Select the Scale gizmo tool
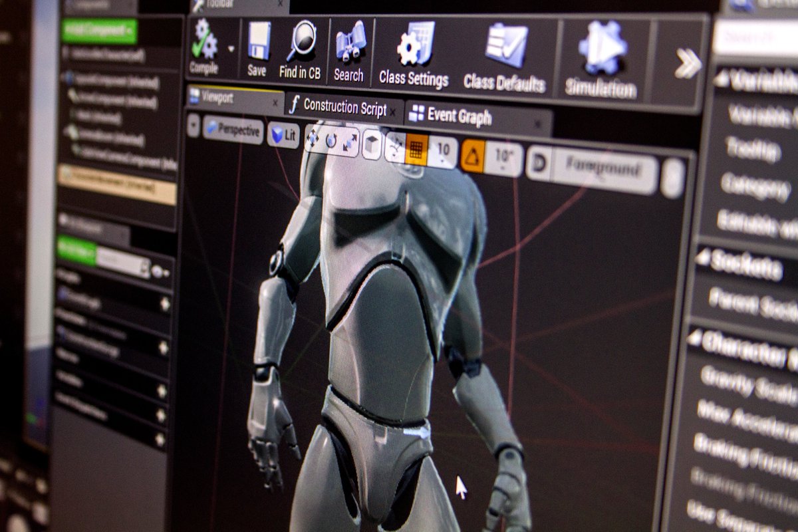The width and height of the screenshot is (798, 532). click(x=350, y=143)
